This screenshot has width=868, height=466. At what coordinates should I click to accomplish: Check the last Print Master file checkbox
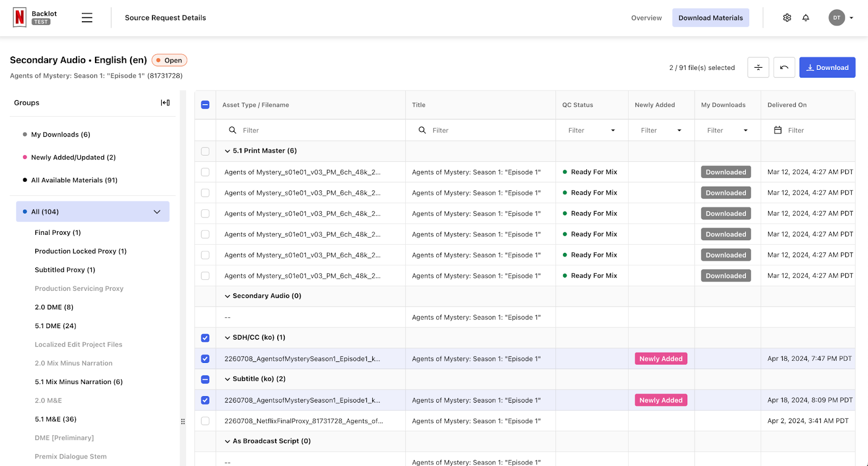[x=205, y=276]
